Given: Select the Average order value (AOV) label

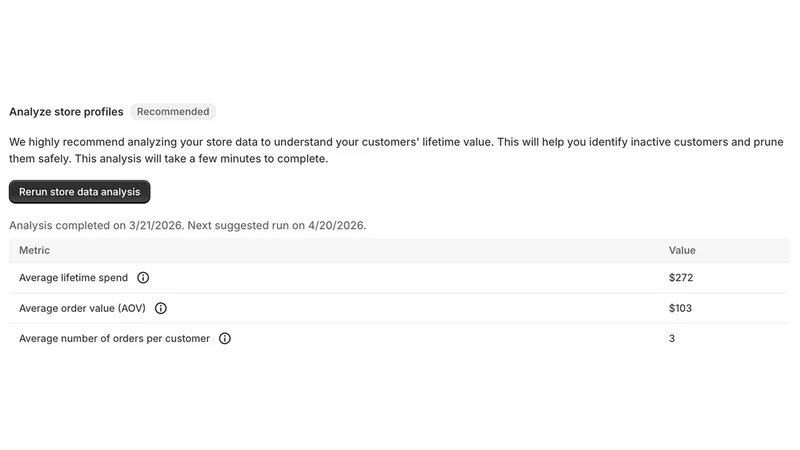Looking at the screenshot, I should pyautogui.click(x=82, y=308).
